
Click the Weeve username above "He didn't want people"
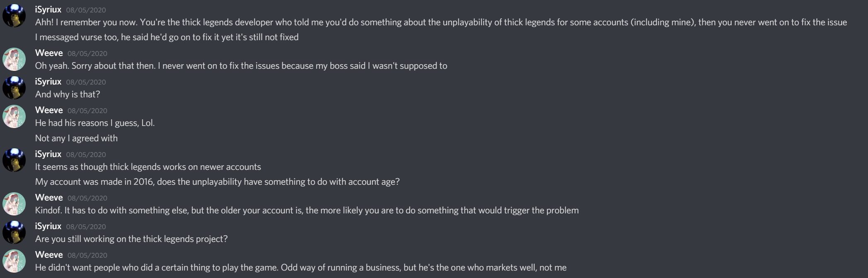[x=49, y=255]
